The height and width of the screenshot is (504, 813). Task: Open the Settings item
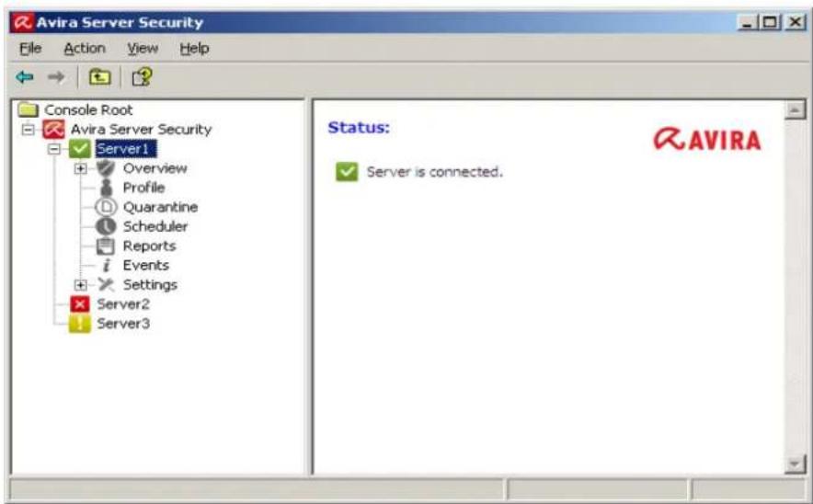(150, 285)
